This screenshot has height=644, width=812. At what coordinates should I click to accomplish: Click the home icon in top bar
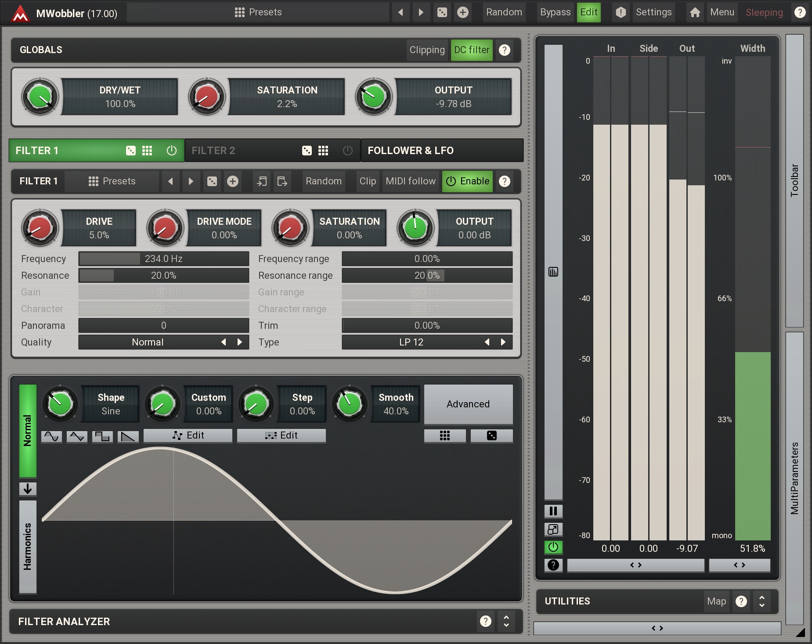click(695, 12)
